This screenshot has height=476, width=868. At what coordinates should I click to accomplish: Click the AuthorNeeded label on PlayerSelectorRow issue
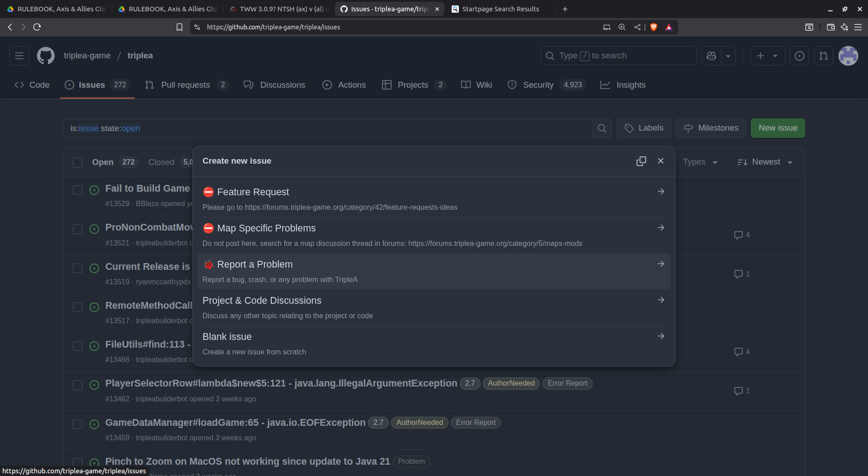point(511,383)
